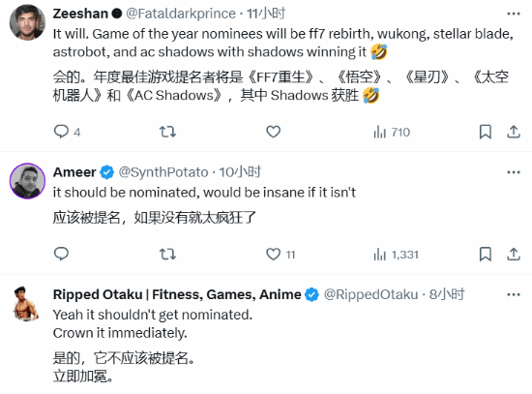This screenshot has height=394, width=532.
Task: Retweet Zeeshan's Game of the Year post
Action: (x=167, y=132)
